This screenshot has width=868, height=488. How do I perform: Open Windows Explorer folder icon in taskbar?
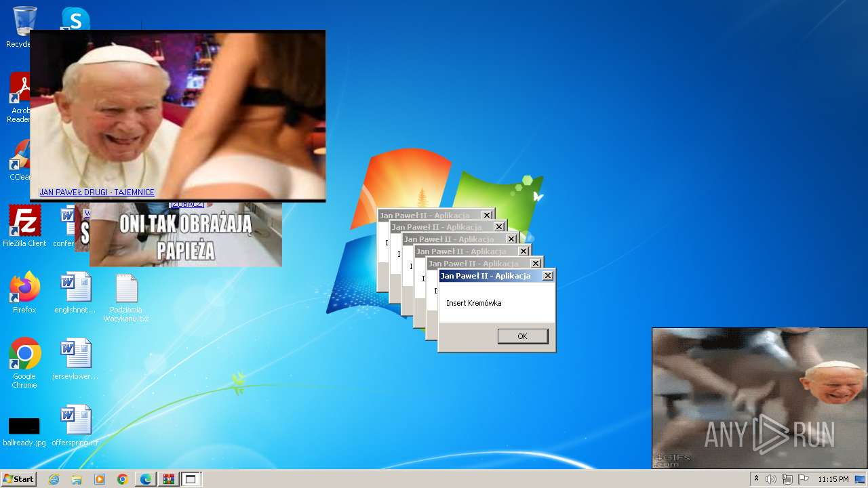77,479
